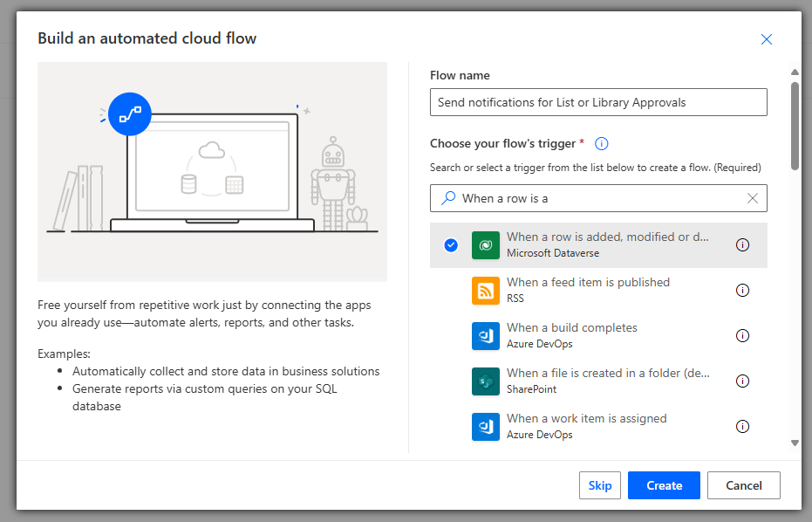Uncheck the selected Dataverse trigger checkmark
This screenshot has height=522, width=812.
(451, 245)
